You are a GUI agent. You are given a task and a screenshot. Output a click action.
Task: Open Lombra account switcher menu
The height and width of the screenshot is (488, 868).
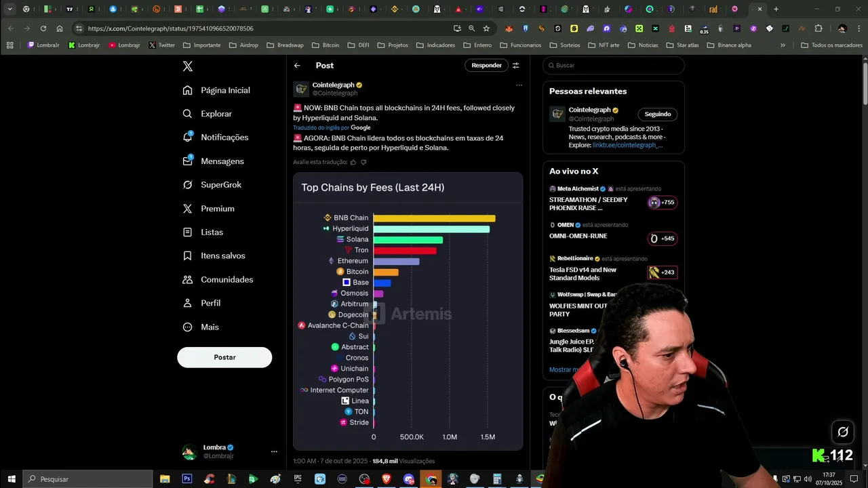[x=230, y=451]
